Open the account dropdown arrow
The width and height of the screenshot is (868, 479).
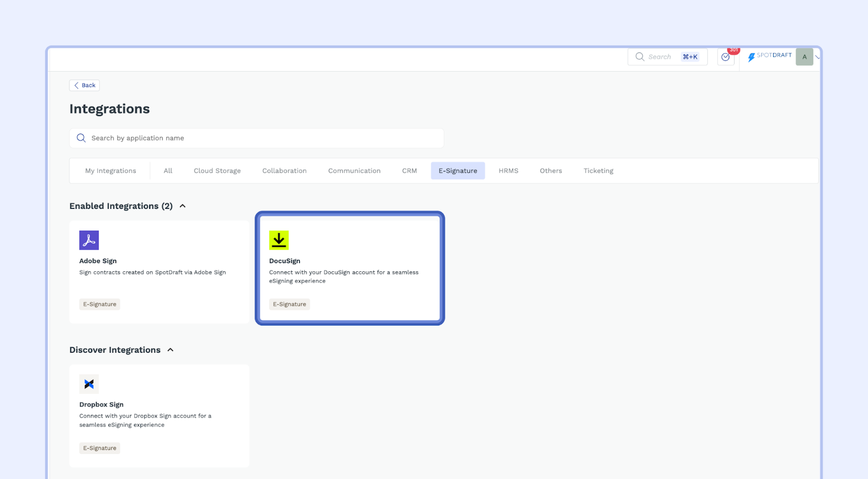click(x=817, y=57)
